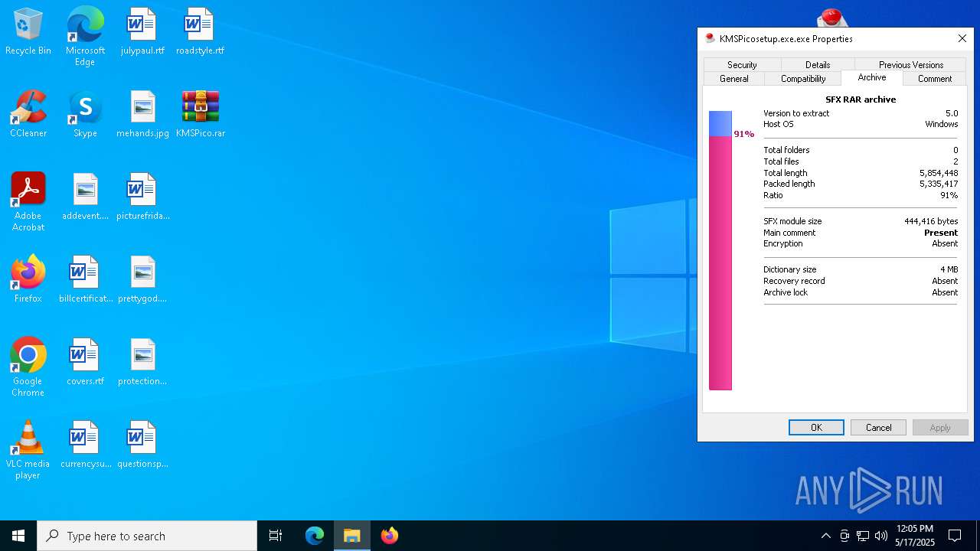The height and width of the screenshot is (551, 980).
Task: Select the julypaul.rtf document icon
Action: click(142, 32)
